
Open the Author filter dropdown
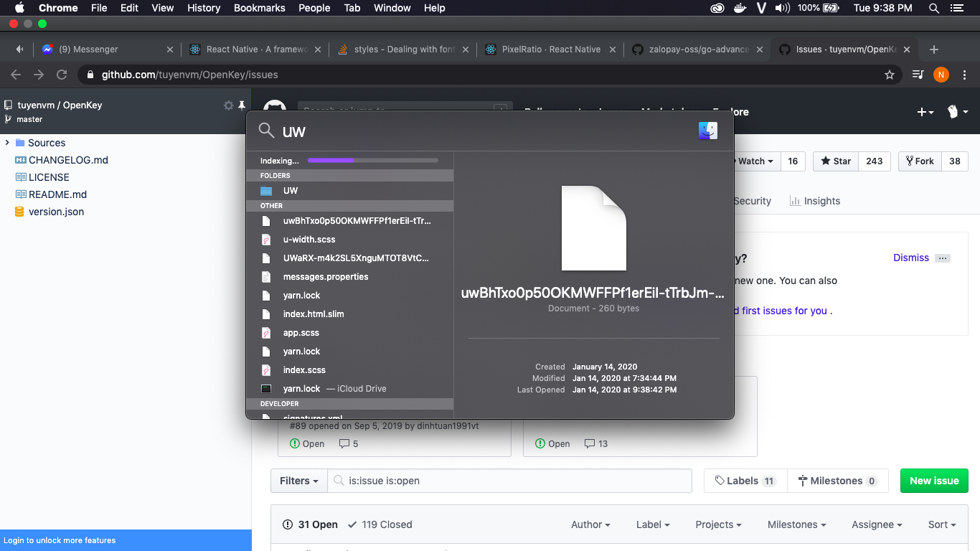pyautogui.click(x=590, y=524)
